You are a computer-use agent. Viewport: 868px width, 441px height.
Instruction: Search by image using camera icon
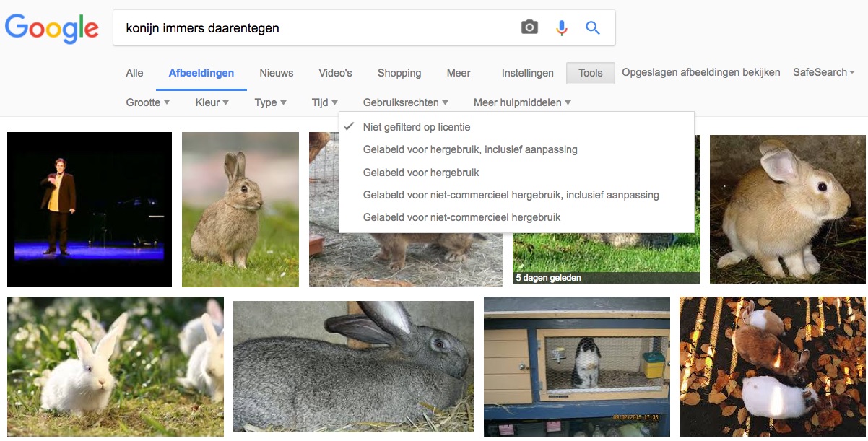[x=529, y=28]
